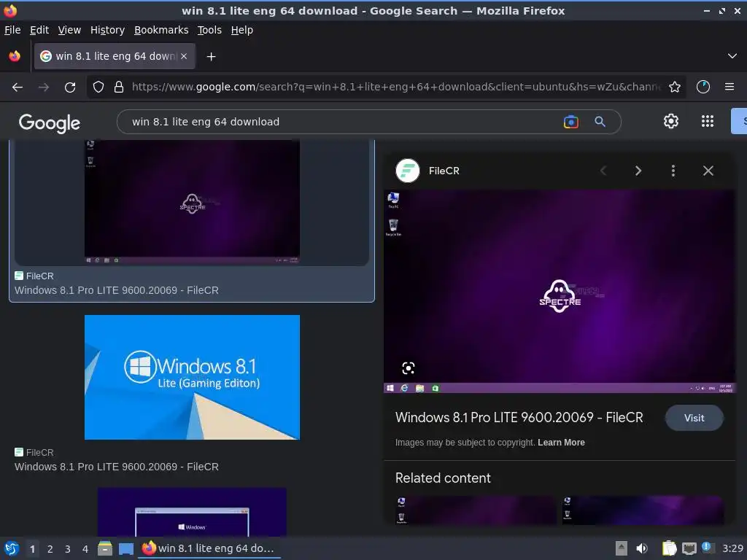The height and width of the screenshot is (560, 747).
Task: Open second related content thumbnail
Action: (x=643, y=510)
